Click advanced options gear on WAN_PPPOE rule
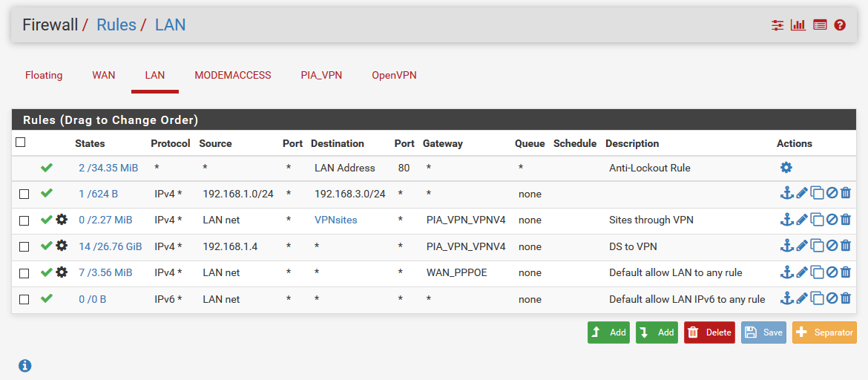The image size is (868, 380). pyautogui.click(x=62, y=272)
